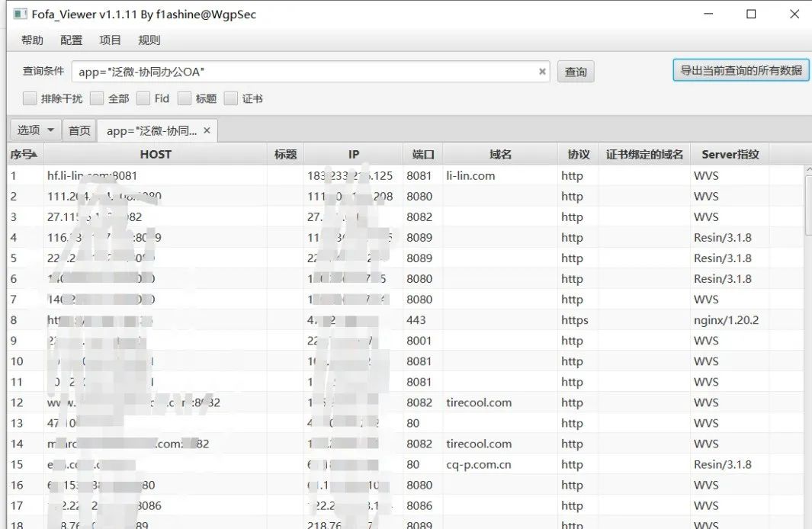This screenshot has width=812, height=529.
Task: Click Resin/3.1.8 in row 4
Action: [x=722, y=238]
